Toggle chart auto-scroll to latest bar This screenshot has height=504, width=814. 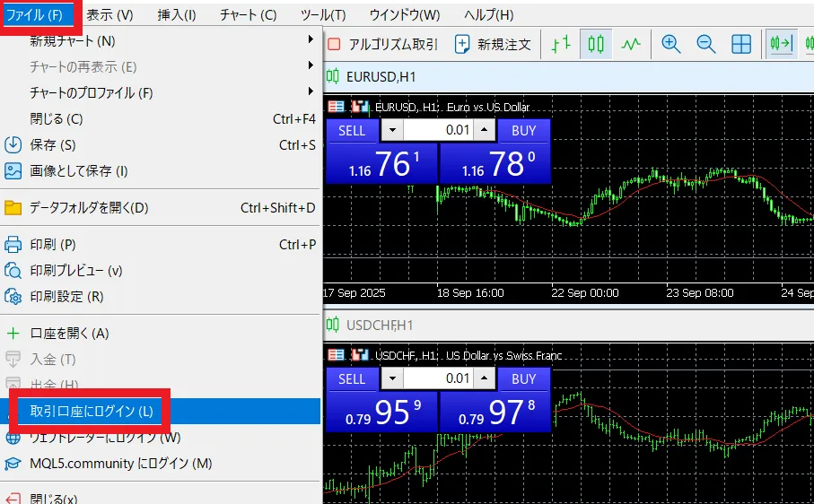click(781, 44)
